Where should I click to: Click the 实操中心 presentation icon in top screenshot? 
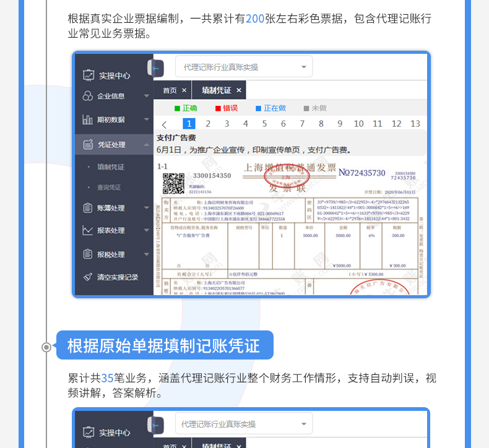(x=89, y=75)
